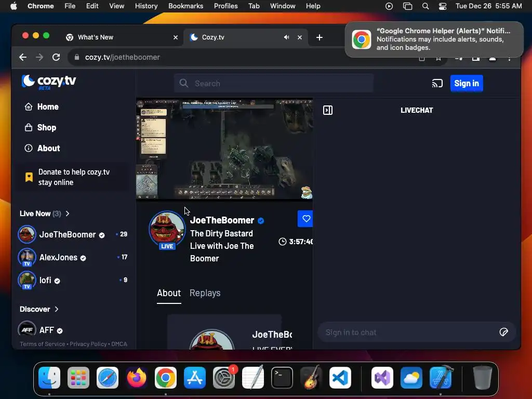The image size is (532, 399).
Task: Switch to the What's New tab
Action: [123, 37]
